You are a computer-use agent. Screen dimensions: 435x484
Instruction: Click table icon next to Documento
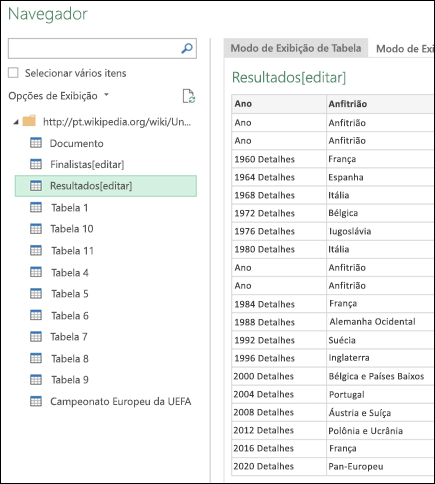(x=36, y=143)
